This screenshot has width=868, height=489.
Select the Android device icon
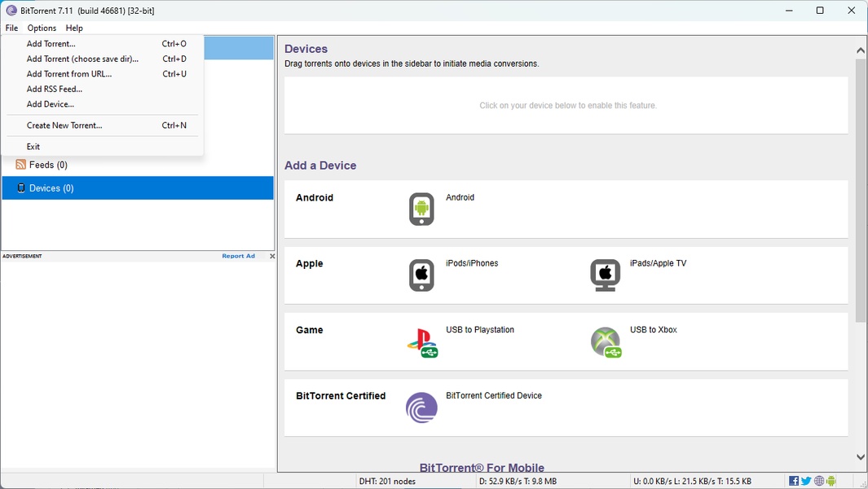pyautogui.click(x=421, y=209)
